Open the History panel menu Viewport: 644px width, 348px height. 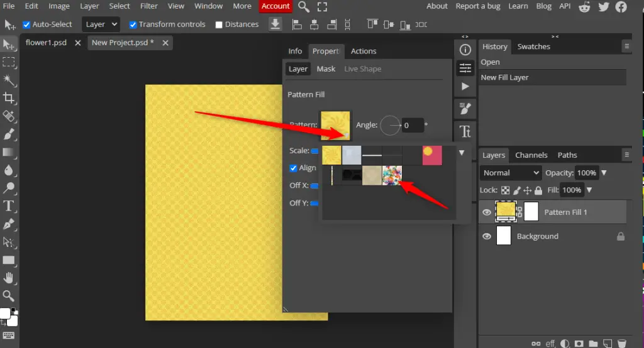click(x=626, y=46)
